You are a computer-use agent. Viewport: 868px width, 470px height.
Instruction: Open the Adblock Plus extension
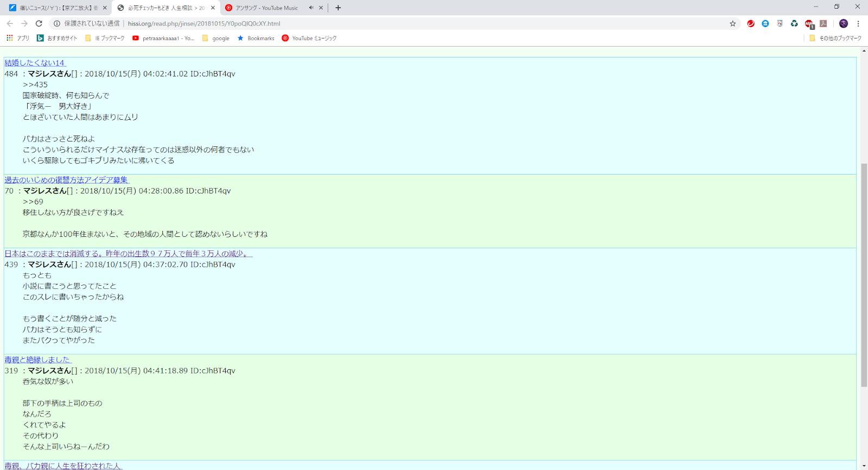[809, 24]
